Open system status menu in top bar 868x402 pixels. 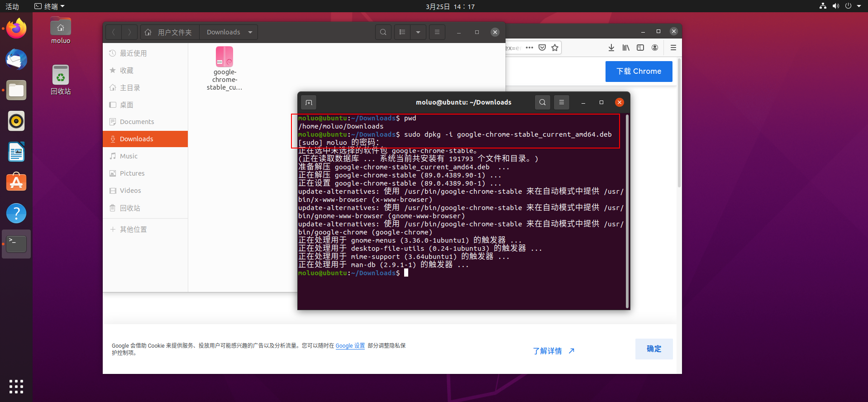click(840, 6)
